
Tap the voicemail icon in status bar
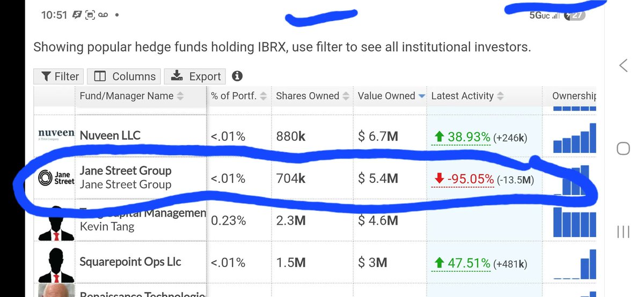[x=103, y=16]
